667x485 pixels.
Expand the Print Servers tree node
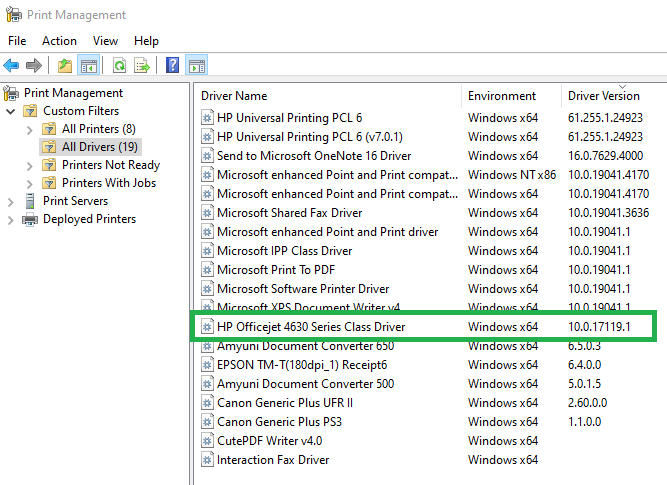[x=11, y=201]
